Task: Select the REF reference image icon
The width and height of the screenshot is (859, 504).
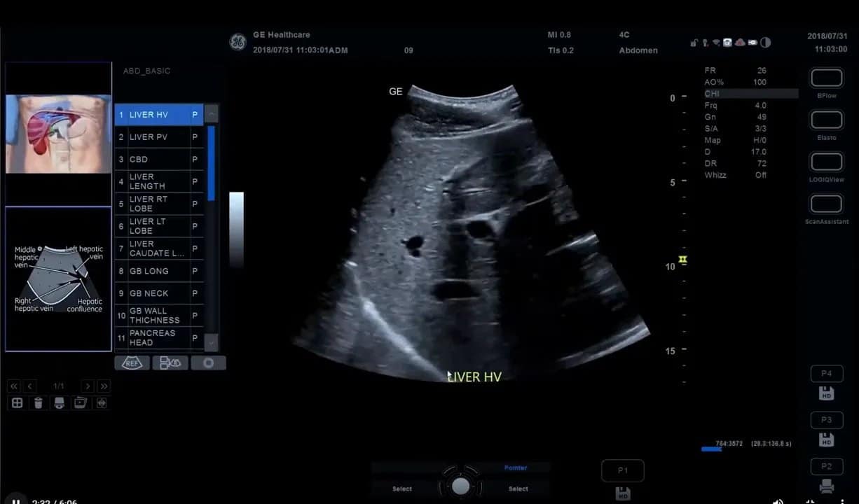Action: click(x=131, y=363)
